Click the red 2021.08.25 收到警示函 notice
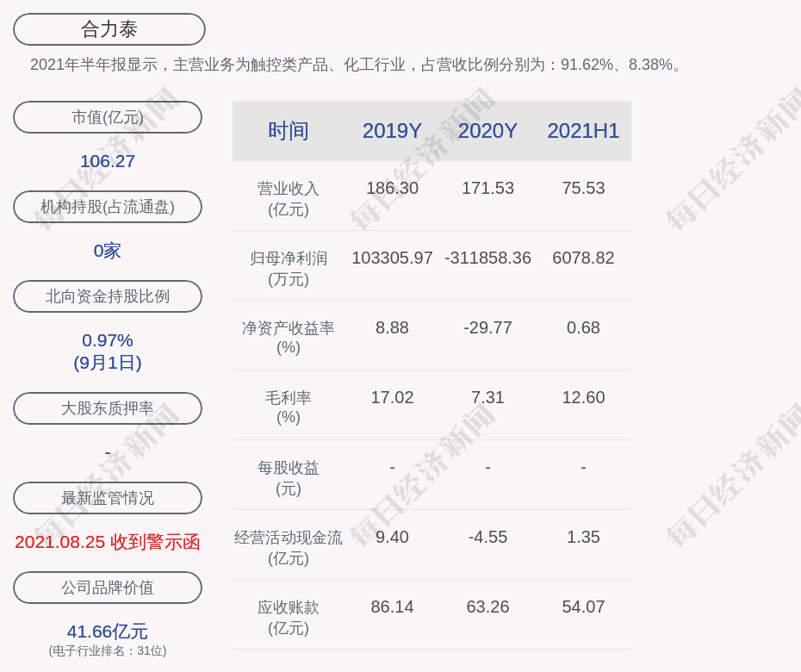The height and width of the screenshot is (672, 801). pos(108,542)
